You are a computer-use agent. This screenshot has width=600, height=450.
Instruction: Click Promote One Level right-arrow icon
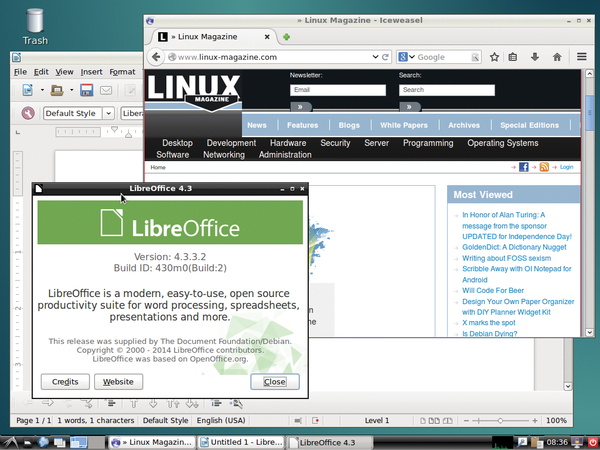(x=47, y=403)
